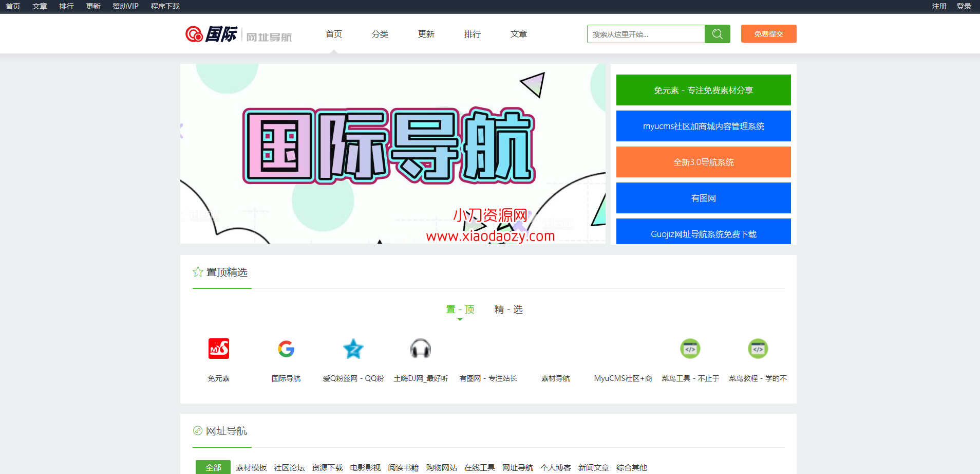Click the headphones icon for 土嗨DJ网

point(421,349)
